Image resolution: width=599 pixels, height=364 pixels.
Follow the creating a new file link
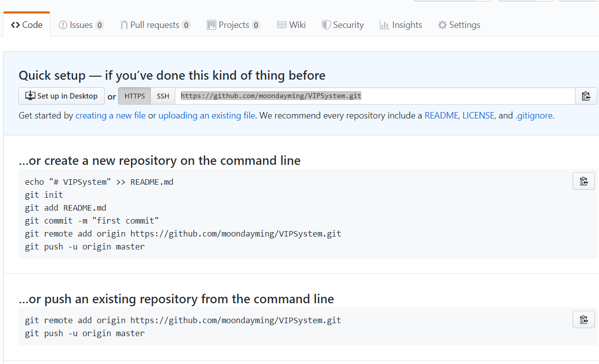[111, 116]
